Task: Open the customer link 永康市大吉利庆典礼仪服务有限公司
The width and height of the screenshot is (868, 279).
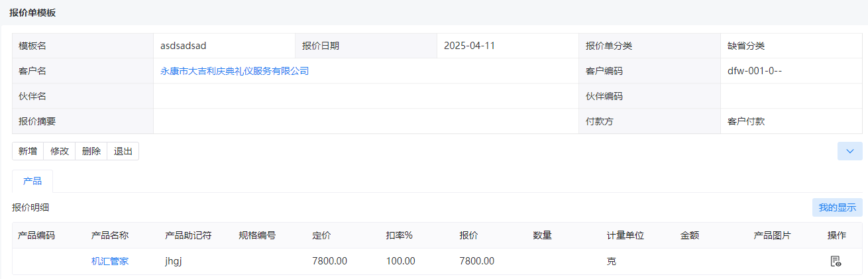Action: 235,71
